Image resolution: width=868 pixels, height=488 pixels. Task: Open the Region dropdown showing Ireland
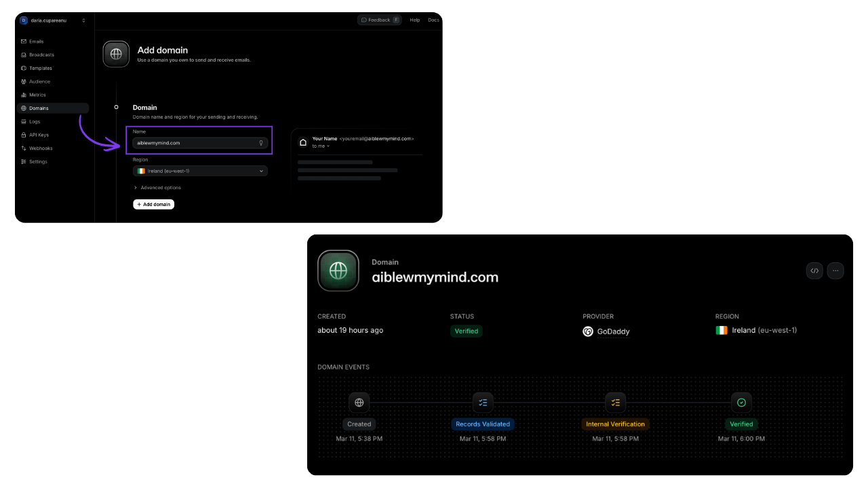(x=200, y=171)
